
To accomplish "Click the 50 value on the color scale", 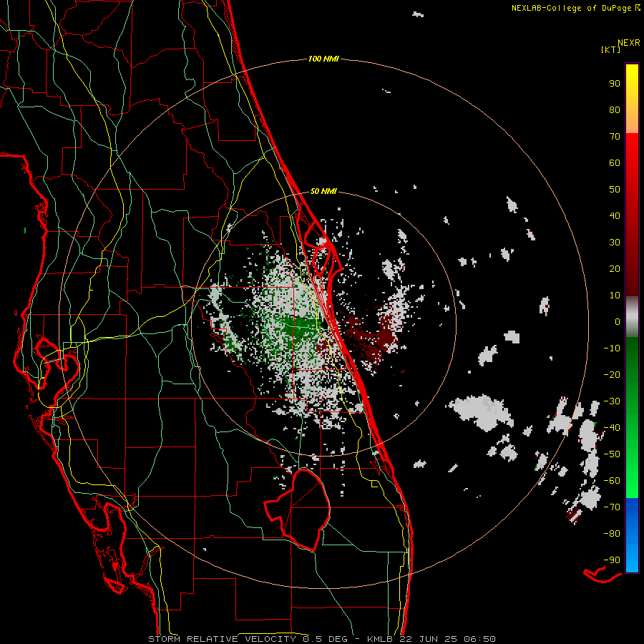I will click(615, 190).
